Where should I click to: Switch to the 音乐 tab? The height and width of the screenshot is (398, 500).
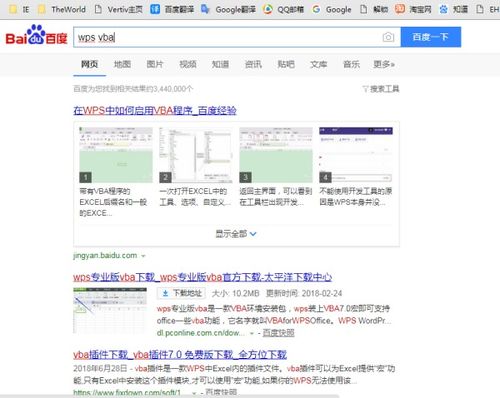point(351,64)
